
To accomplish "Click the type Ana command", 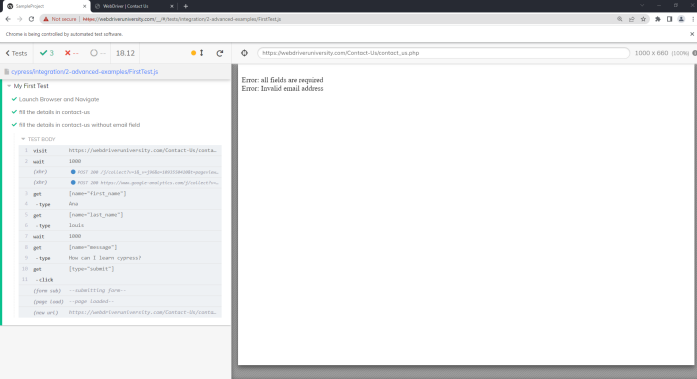I will click(120, 204).
